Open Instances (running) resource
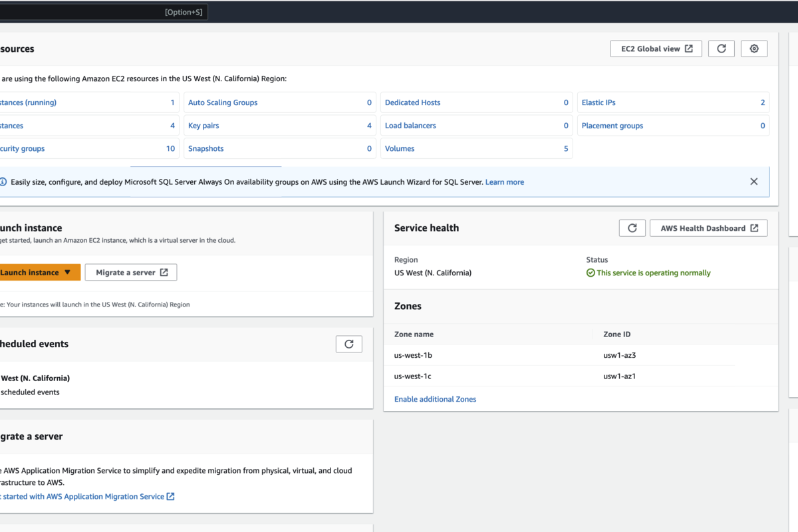Image resolution: width=798 pixels, height=532 pixels. [28, 102]
